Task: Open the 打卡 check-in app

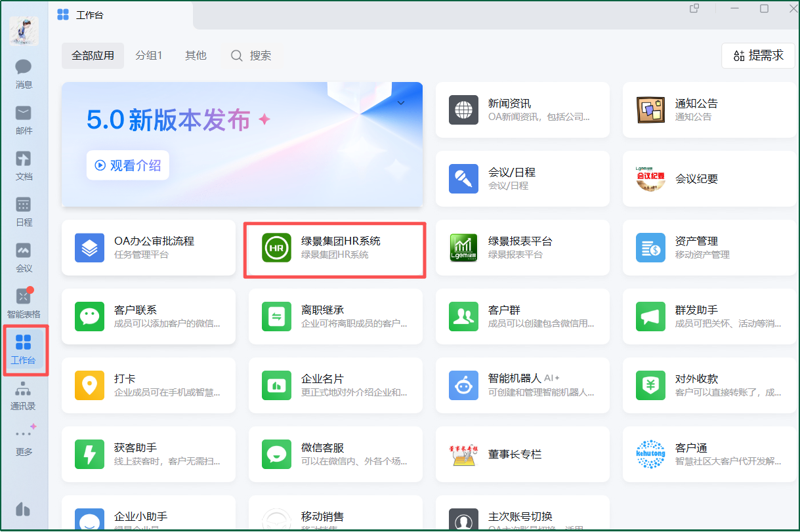Action: pyautogui.click(x=148, y=385)
